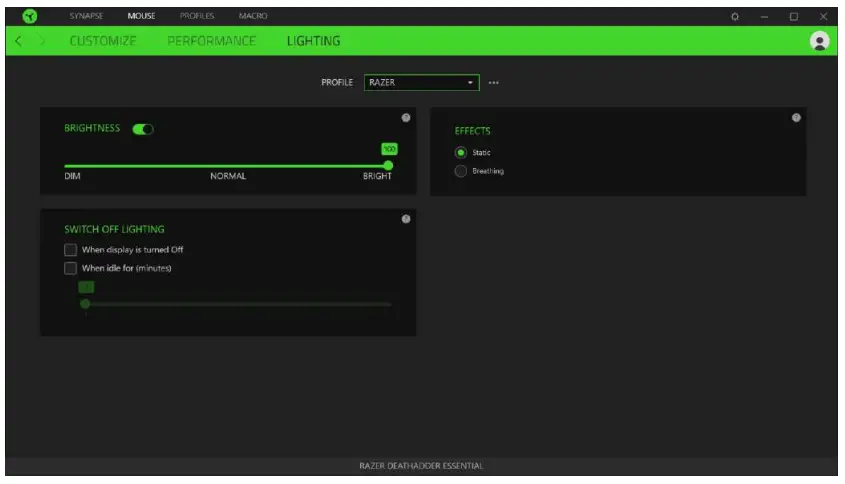Open profile options three-dot menu
845x484 pixels.
pyautogui.click(x=493, y=82)
